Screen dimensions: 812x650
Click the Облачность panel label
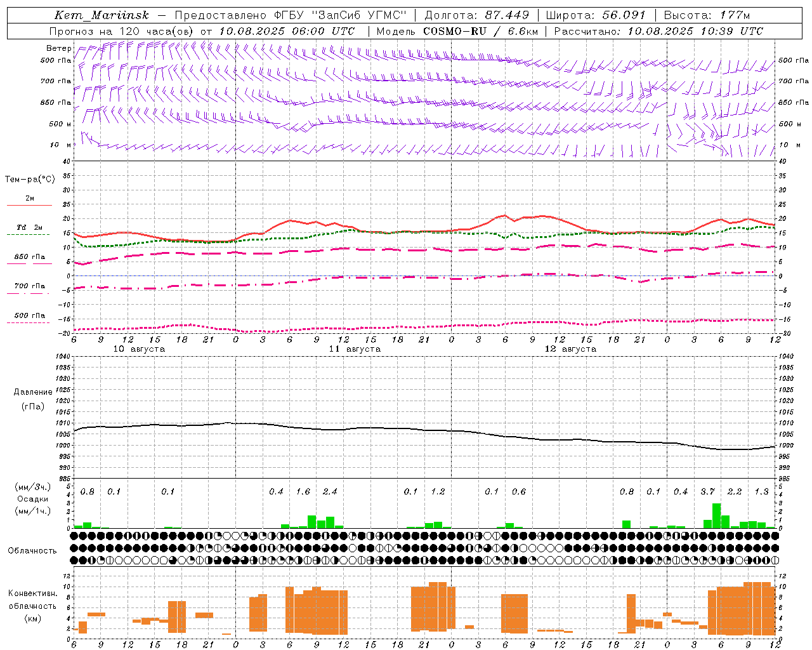click(x=32, y=550)
